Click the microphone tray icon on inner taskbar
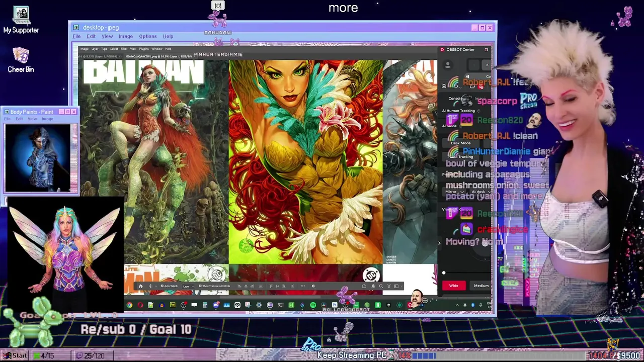Viewport: 644px width, 362px height. pos(480,305)
